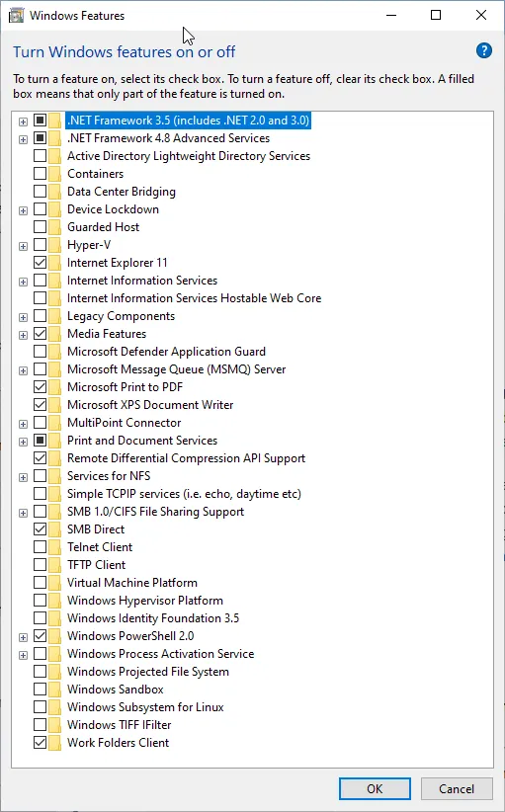Click folder icon beside Guarded Host

(55, 227)
